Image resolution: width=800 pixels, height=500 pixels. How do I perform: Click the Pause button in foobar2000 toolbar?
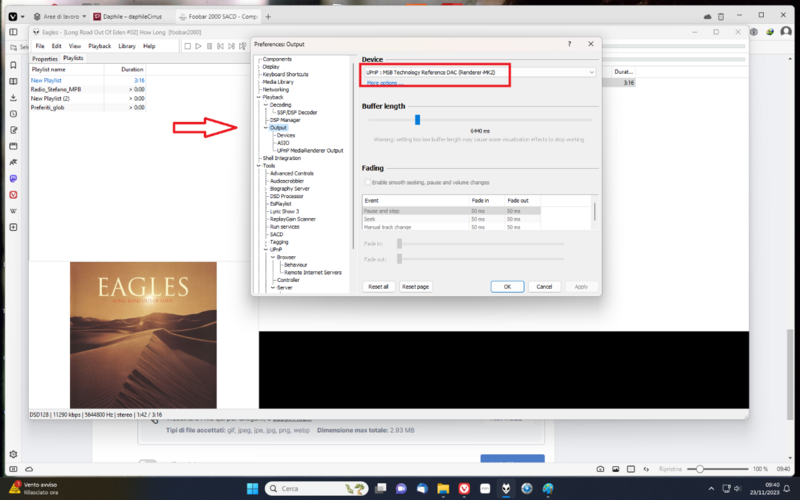(210, 46)
